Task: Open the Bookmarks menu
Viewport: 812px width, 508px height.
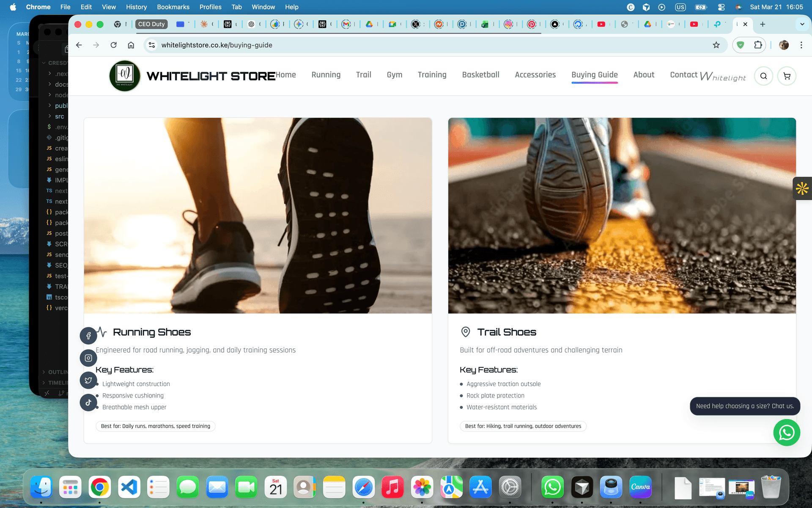Action: coord(173,7)
